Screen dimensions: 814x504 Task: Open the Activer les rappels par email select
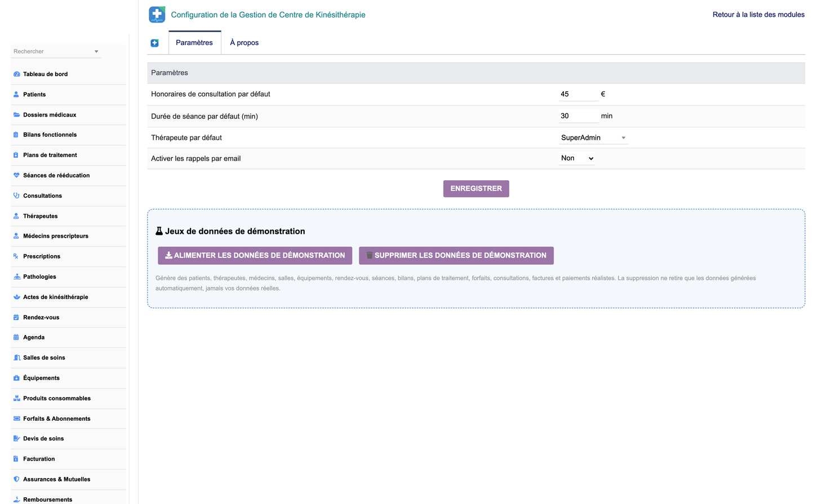tap(577, 158)
